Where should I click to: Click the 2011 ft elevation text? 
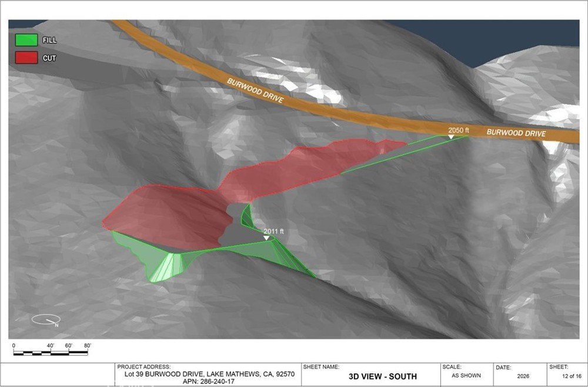pyautogui.click(x=273, y=231)
